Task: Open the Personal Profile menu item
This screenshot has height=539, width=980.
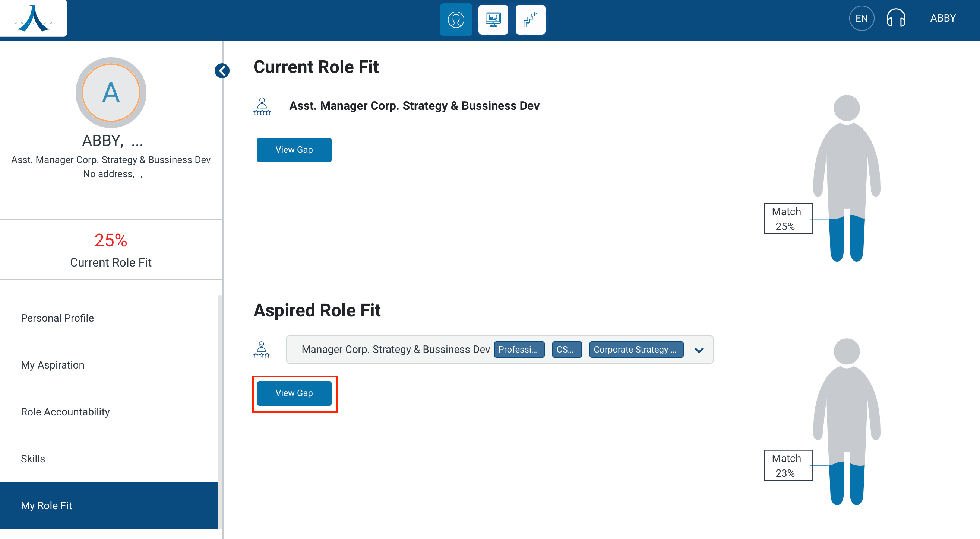Action: coord(57,318)
